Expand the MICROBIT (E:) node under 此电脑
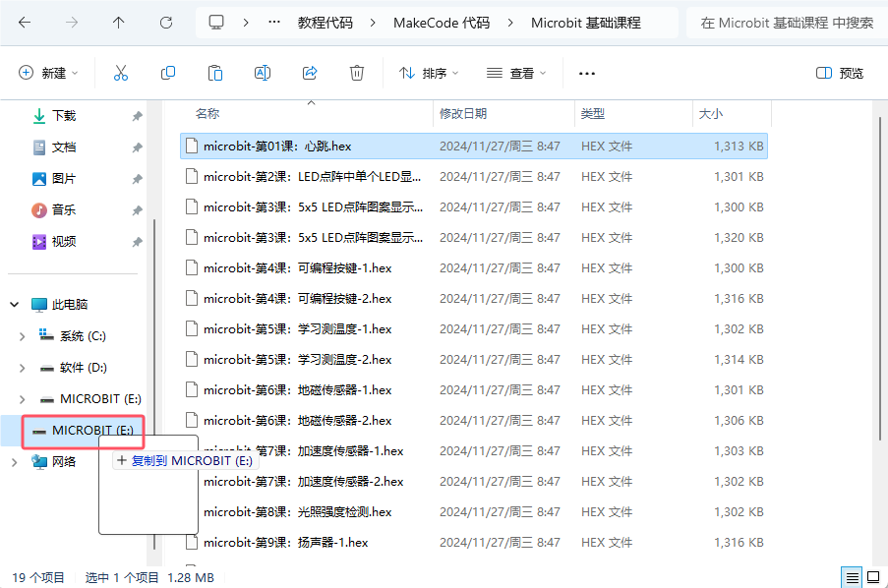The width and height of the screenshot is (888, 588). 22,399
